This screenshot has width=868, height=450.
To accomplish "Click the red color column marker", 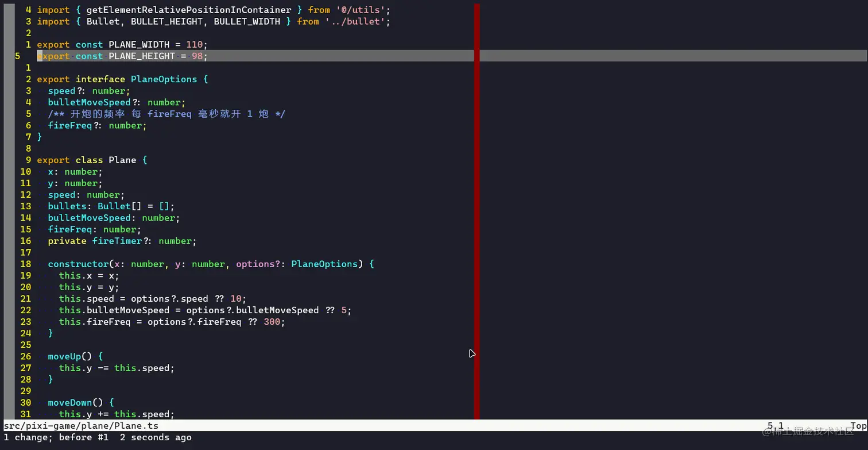I will [x=477, y=211].
